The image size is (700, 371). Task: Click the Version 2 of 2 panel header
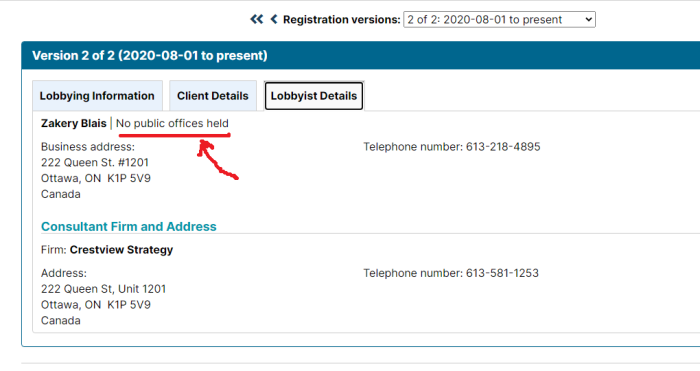tap(361, 55)
